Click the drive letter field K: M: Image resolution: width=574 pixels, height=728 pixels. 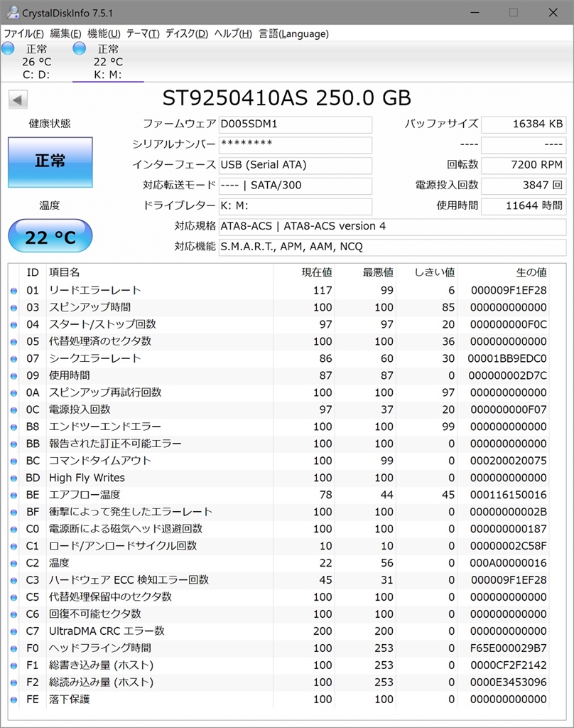point(295,206)
